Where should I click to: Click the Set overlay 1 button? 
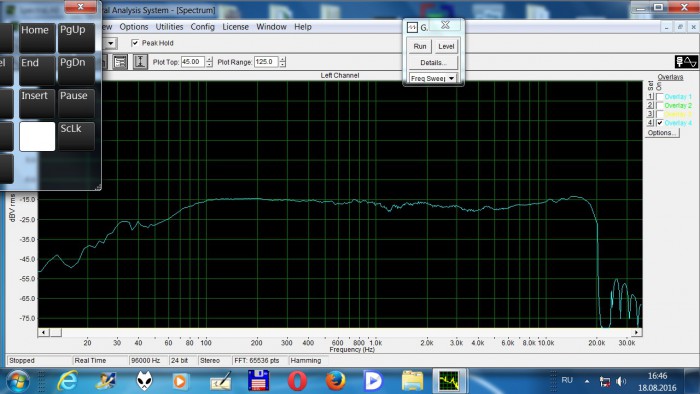click(650, 96)
